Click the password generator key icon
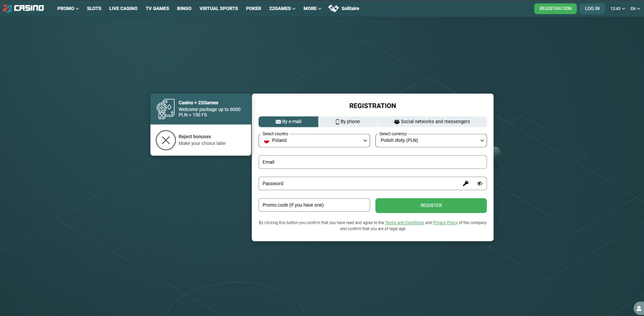This screenshot has width=644, height=316. click(465, 184)
